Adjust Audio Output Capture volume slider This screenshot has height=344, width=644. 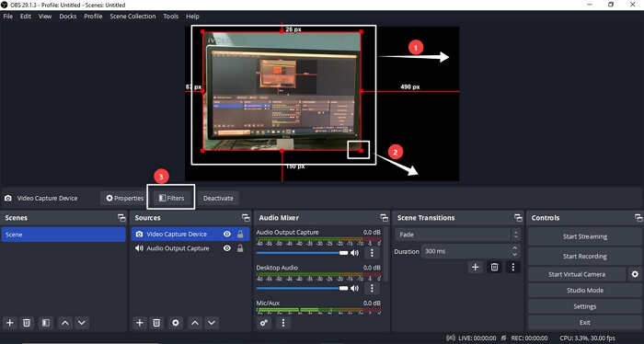pyautogui.click(x=303, y=252)
